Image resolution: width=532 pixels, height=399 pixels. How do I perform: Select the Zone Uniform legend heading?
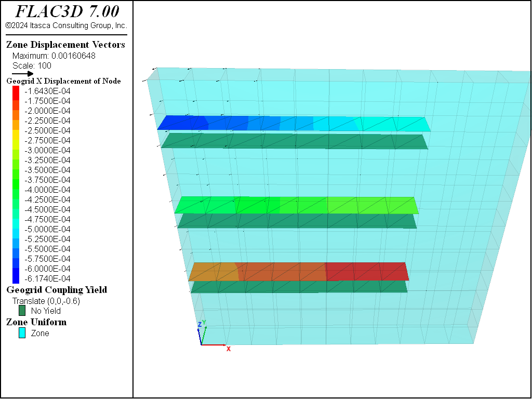point(36,322)
